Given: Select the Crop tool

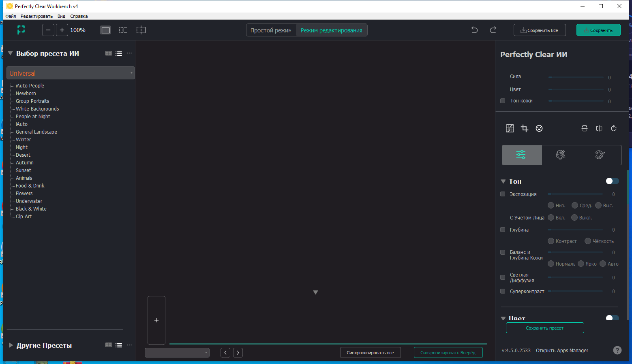Looking at the screenshot, I should 524,128.
